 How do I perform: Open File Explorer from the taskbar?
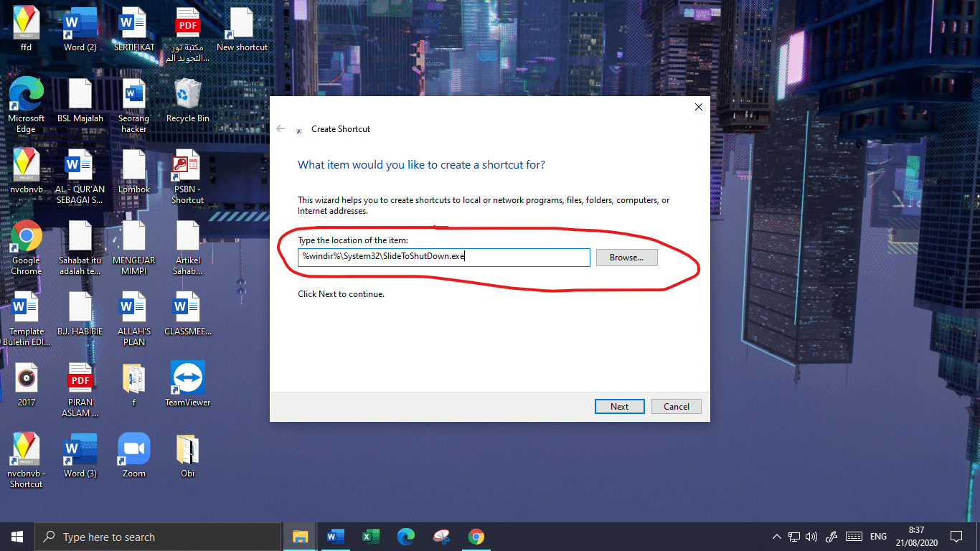[x=300, y=537]
